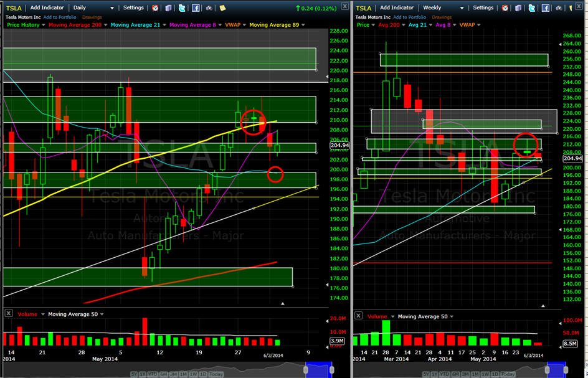588x378 pixels.
Task: Click Add to Portfolio in Weekly chart
Action: tap(409, 17)
